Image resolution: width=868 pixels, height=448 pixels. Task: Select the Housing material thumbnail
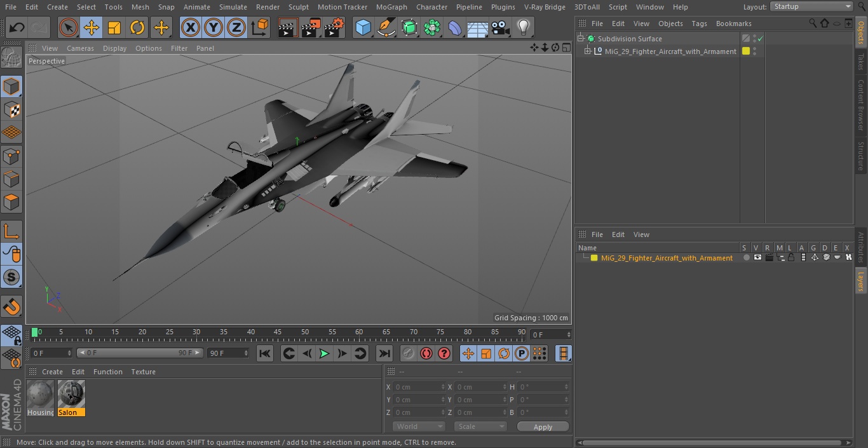pyautogui.click(x=41, y=398)
